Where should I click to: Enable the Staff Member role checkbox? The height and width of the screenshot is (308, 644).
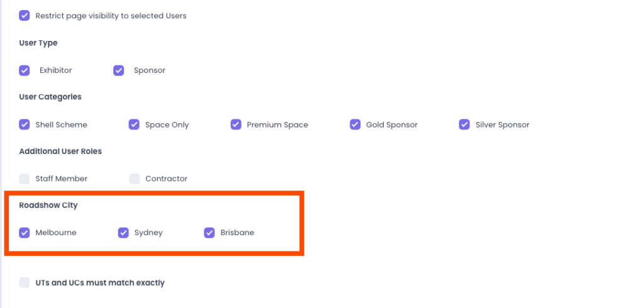[25, 179]
